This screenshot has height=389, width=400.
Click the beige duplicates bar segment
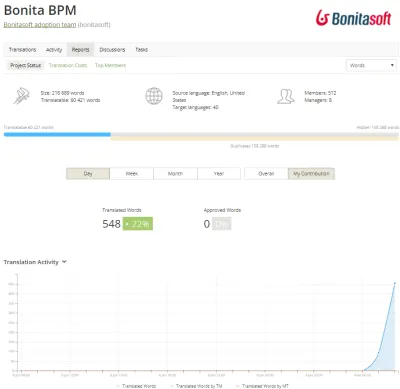coord(255,139)
